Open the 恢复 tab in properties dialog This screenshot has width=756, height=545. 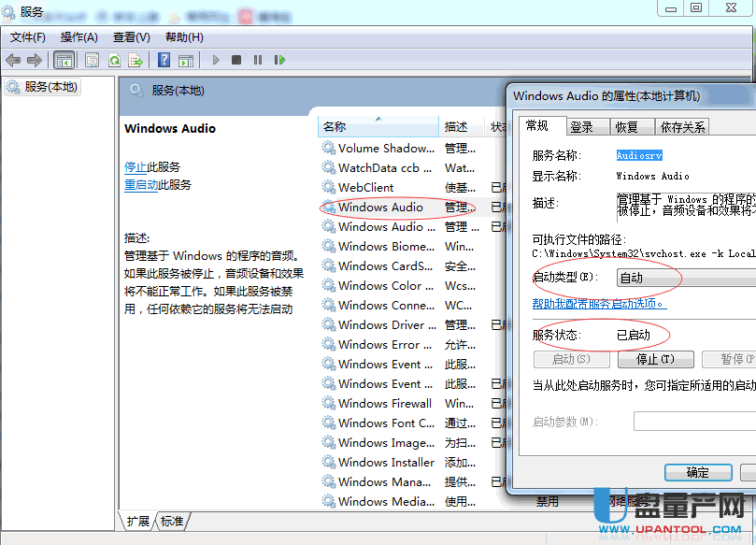632,127
